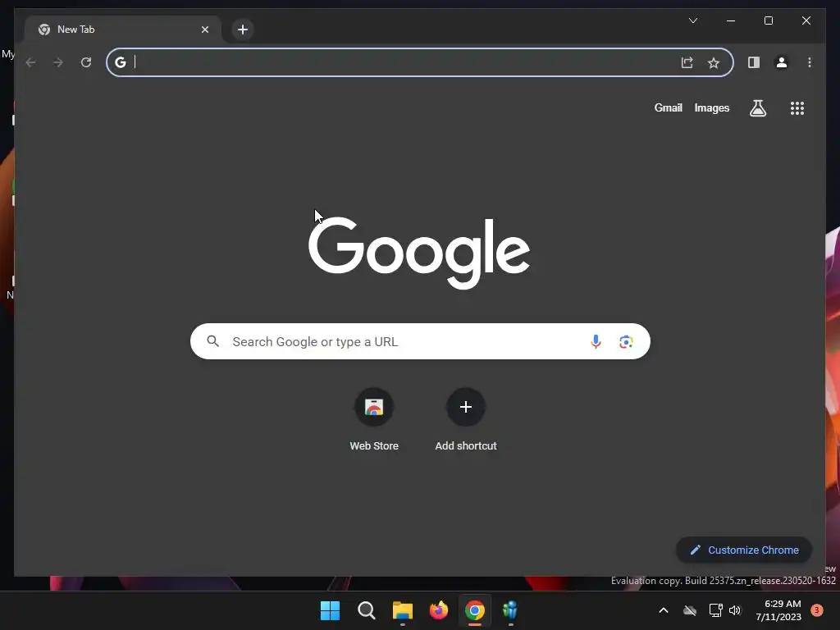
Task: Click the Add shortcut button
Action: tap(466, 420)
